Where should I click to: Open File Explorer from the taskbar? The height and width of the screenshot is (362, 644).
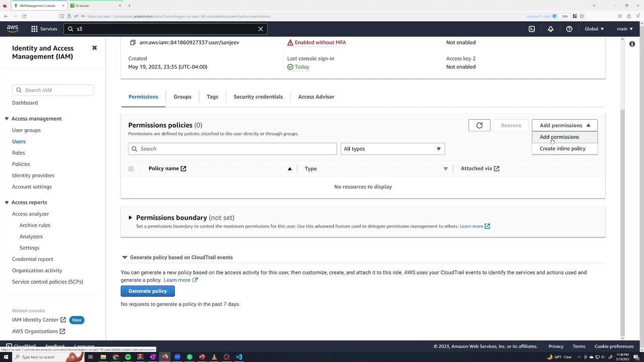103,357
